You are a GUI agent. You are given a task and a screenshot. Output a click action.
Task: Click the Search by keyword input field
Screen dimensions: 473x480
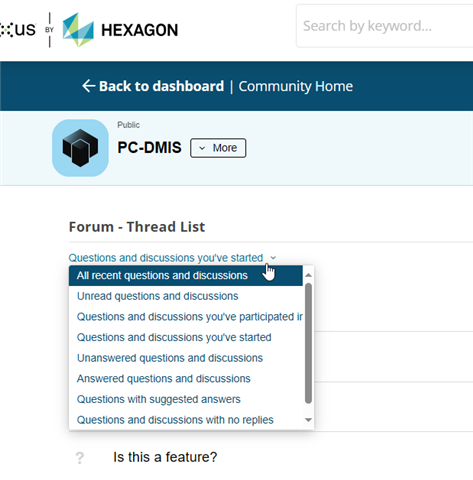385,26
